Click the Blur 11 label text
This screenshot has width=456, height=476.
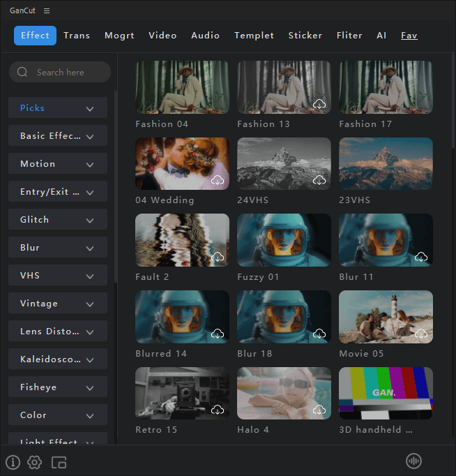pos(356,277)
